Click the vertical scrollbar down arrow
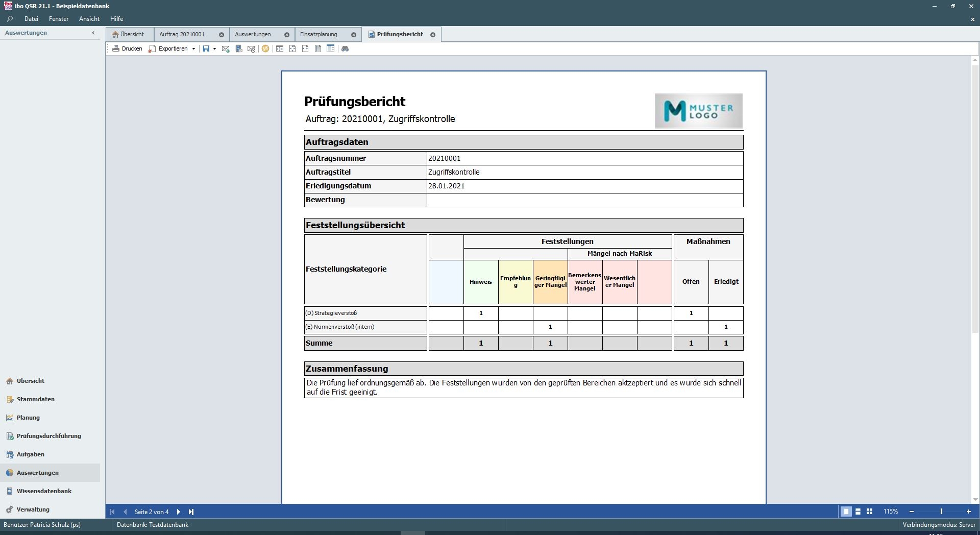Viewport: 980px width, 535px height. click(x=975, y=500)
